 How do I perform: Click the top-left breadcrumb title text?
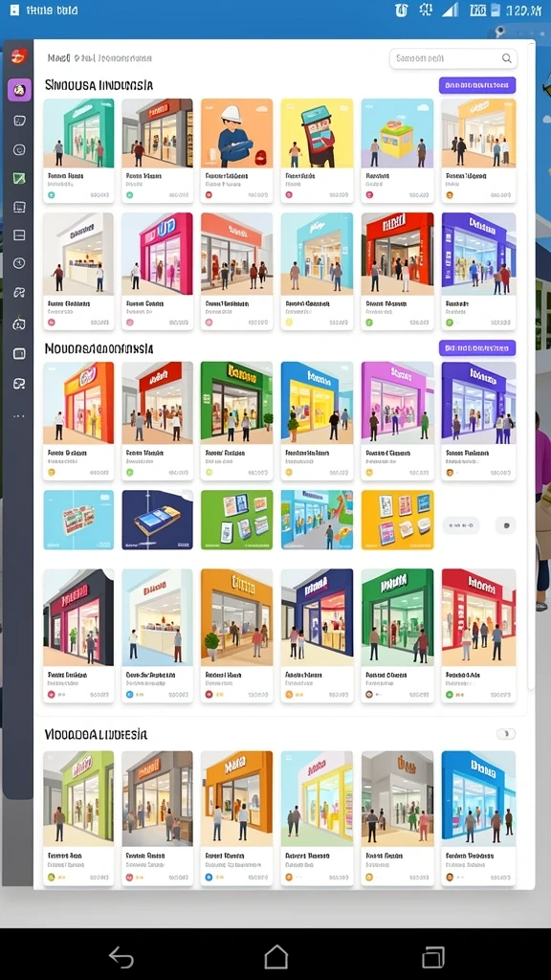pos(99,58)
